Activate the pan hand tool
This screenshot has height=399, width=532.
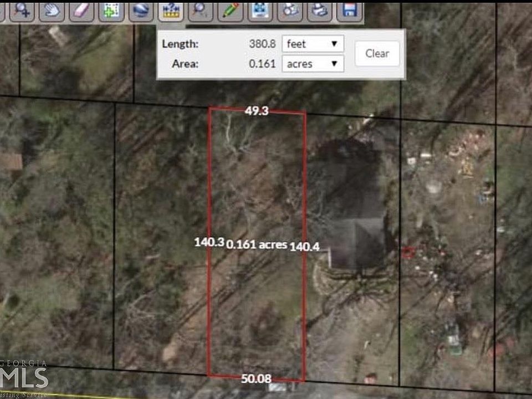tap(52, 9)
